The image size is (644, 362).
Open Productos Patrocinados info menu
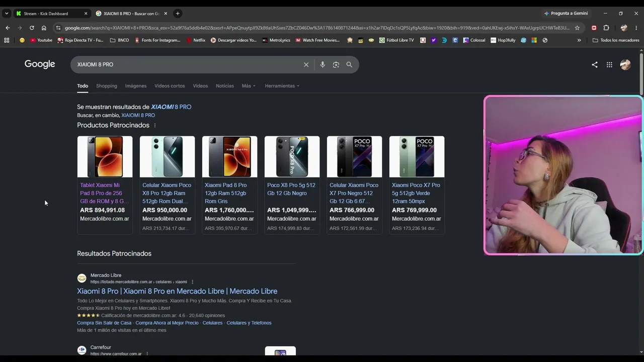155,125
